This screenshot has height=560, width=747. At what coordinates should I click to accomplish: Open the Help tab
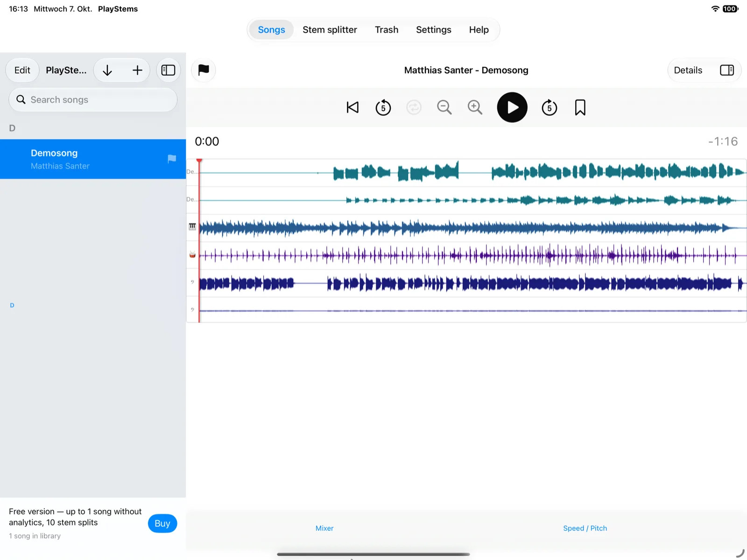479,29
